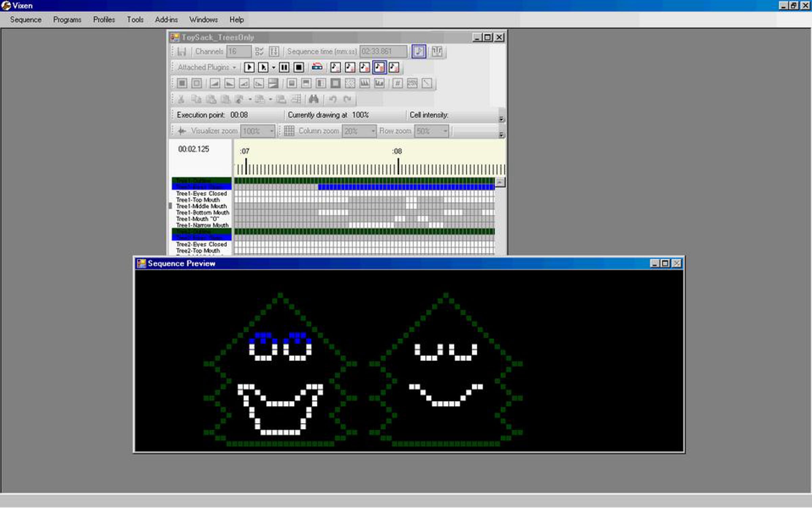The width and height of the screenshot is (812, 508).
Task: Click the Row zoom percentage box
Action: pyautogui.click(x=428, y=131)
